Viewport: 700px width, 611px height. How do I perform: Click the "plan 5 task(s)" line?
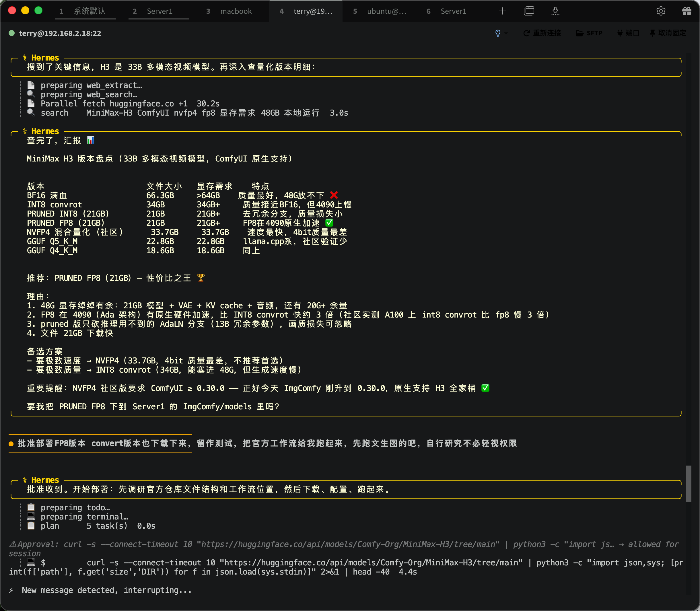click(98, 526)
